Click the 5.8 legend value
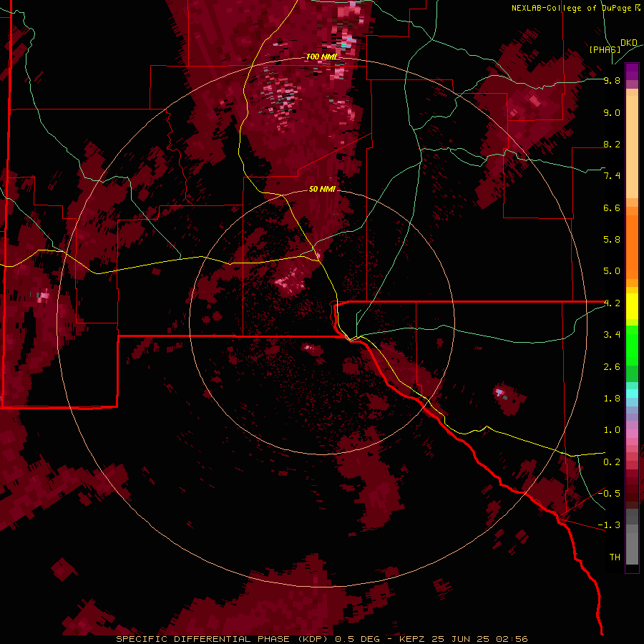 [612, 240]
